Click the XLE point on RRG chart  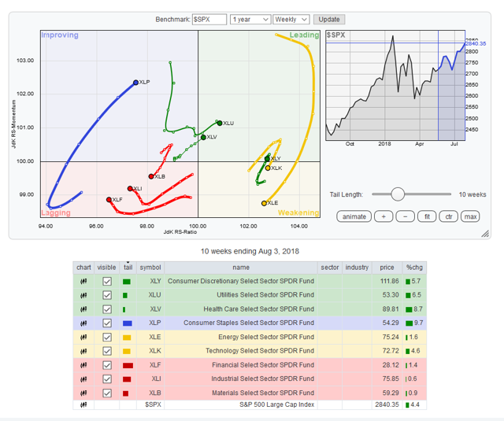[x=264, y=203]
